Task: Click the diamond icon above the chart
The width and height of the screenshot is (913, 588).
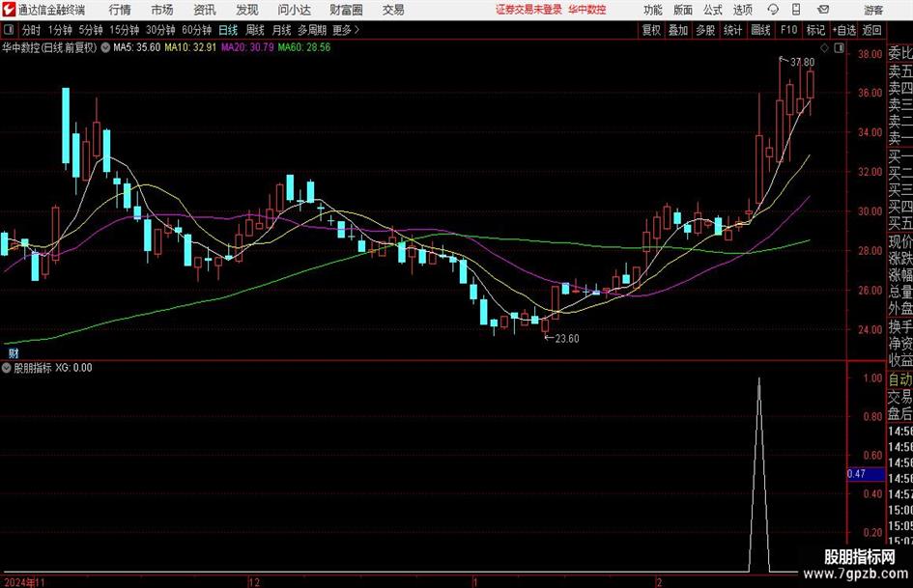Action: [x=824, y=47]
